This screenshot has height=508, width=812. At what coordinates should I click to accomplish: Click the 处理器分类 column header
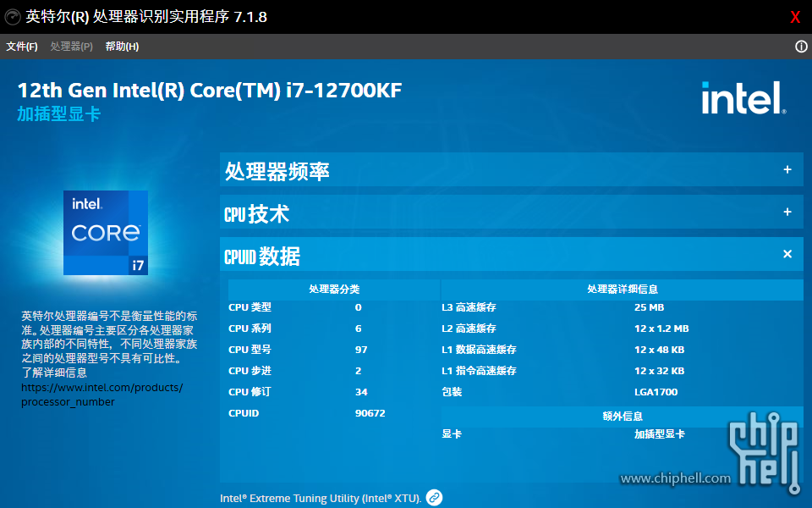[334, 290]
